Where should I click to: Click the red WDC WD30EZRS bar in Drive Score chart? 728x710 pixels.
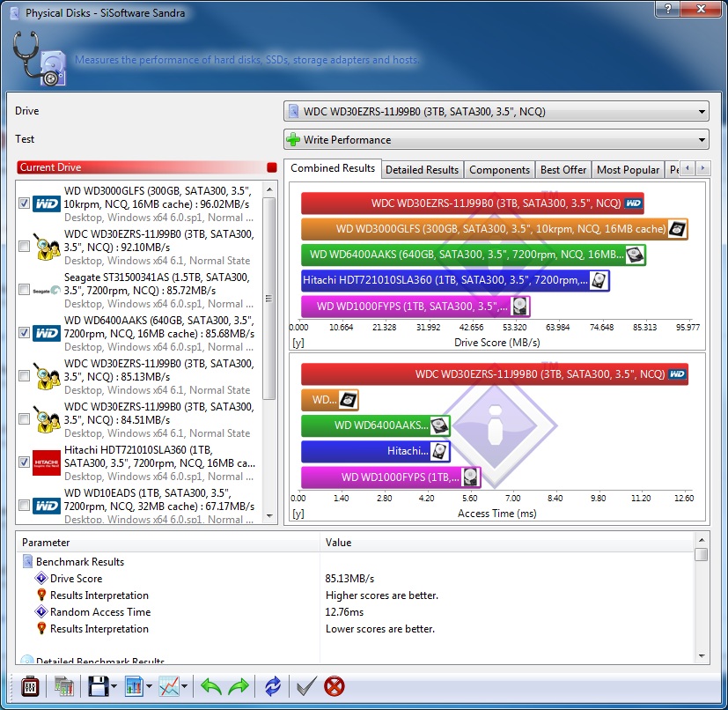pyautogui.click(x=472, y=203)
